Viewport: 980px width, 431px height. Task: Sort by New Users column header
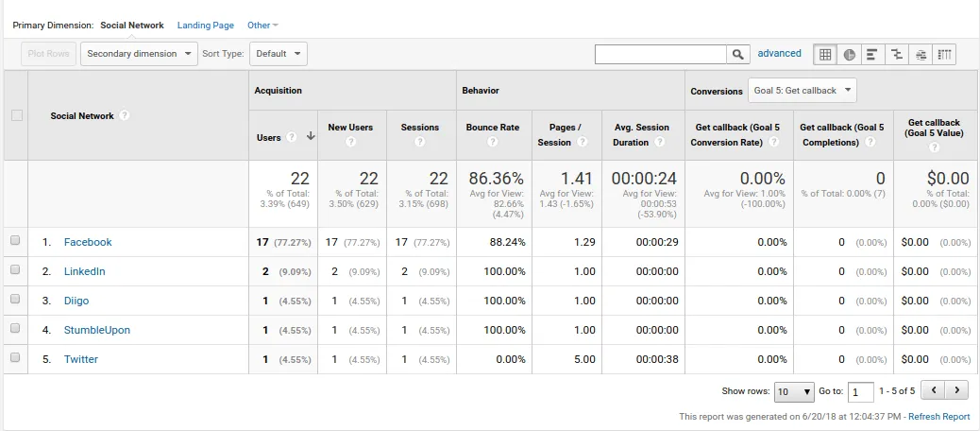tap(350, 127)
